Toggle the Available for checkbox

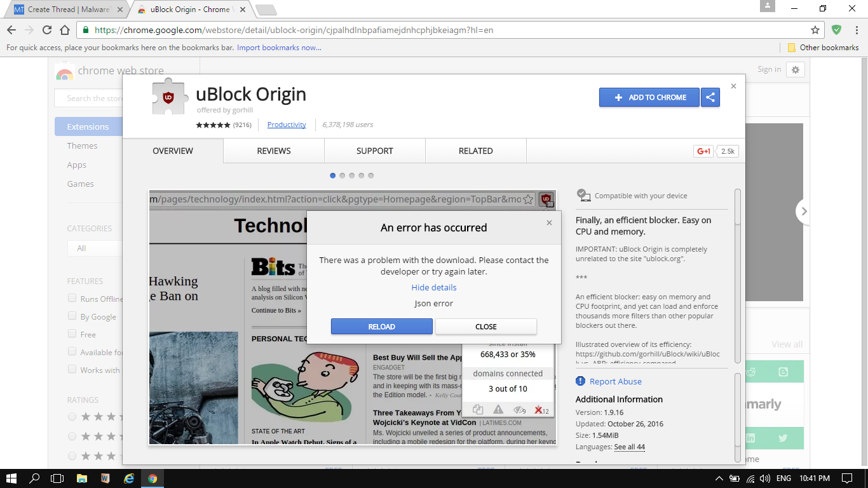pyautogui.click(x=72, y=352)
